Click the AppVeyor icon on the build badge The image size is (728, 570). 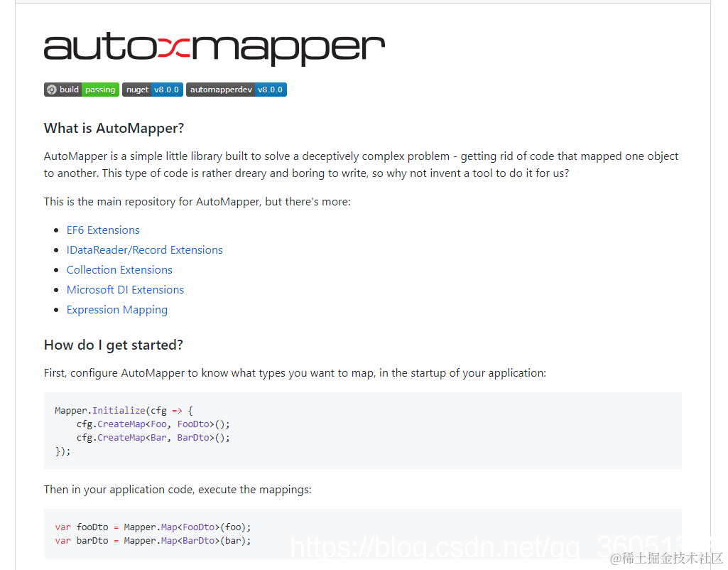(50, 89)
